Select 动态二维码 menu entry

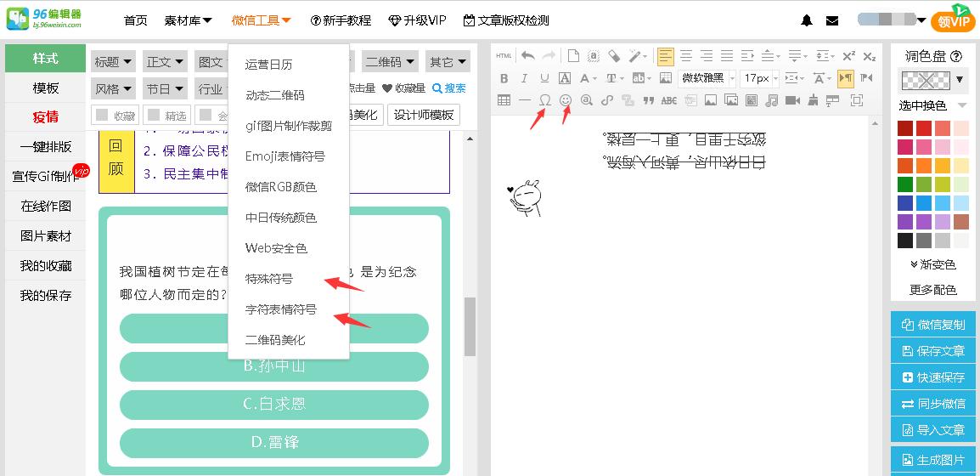[x=275, y=96]
